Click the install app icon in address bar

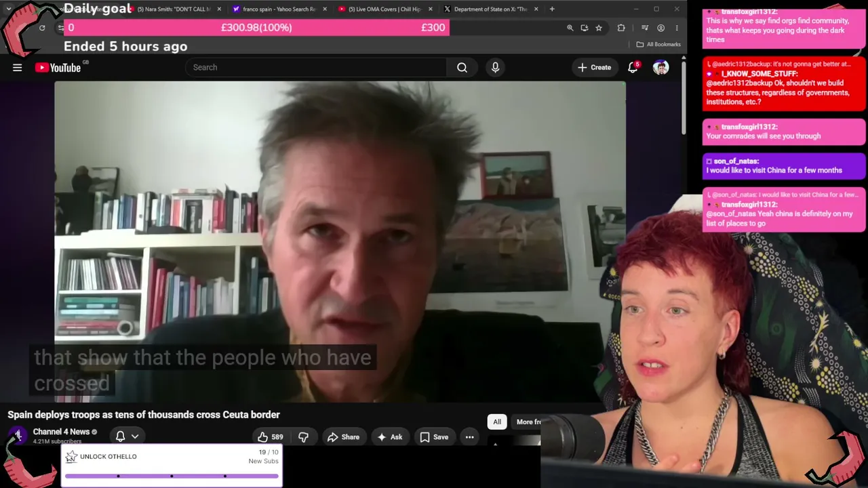(x=584, y=28)
